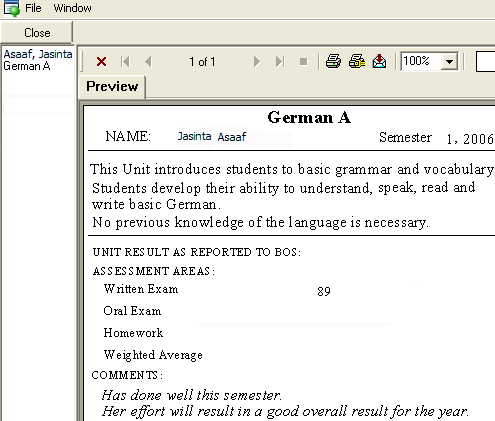Click the Written Exam label

coord(141,289)
